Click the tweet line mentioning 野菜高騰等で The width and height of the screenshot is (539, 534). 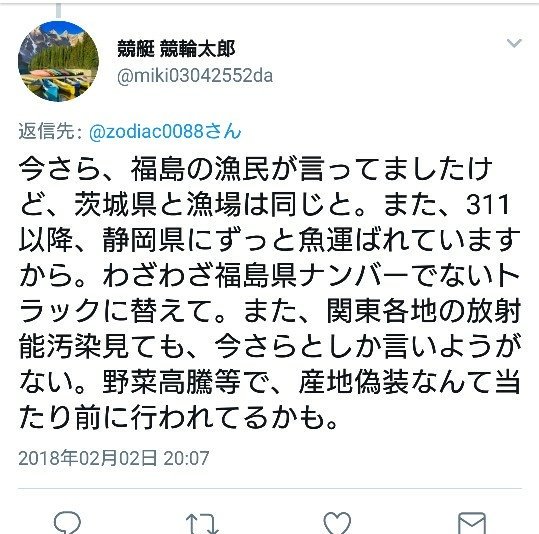(x=270, y=382)
